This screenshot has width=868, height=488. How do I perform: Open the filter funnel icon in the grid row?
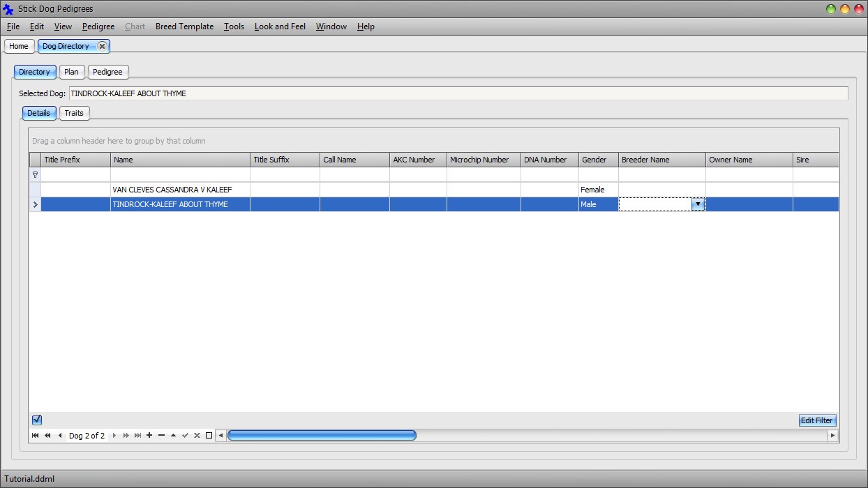[35, 174]
